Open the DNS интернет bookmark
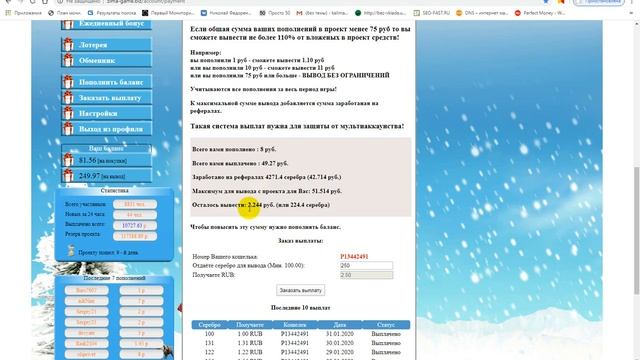This screenshot has height=360, width=640. (482, 13)
